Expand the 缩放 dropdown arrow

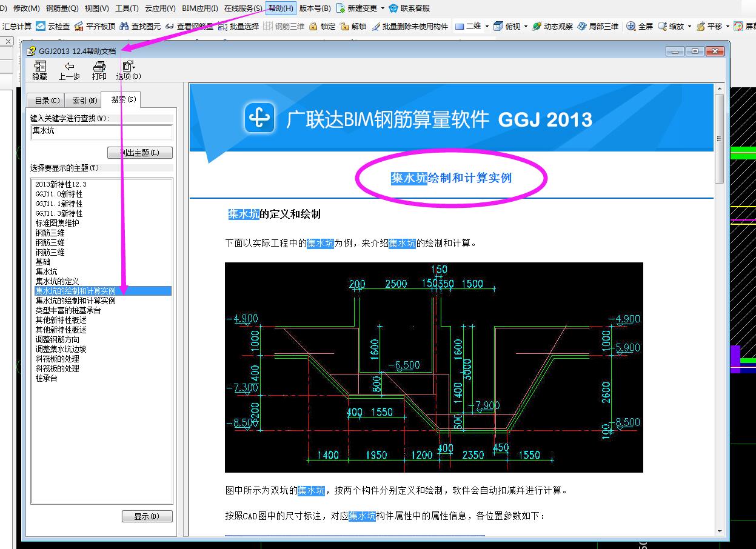[689, 26]
